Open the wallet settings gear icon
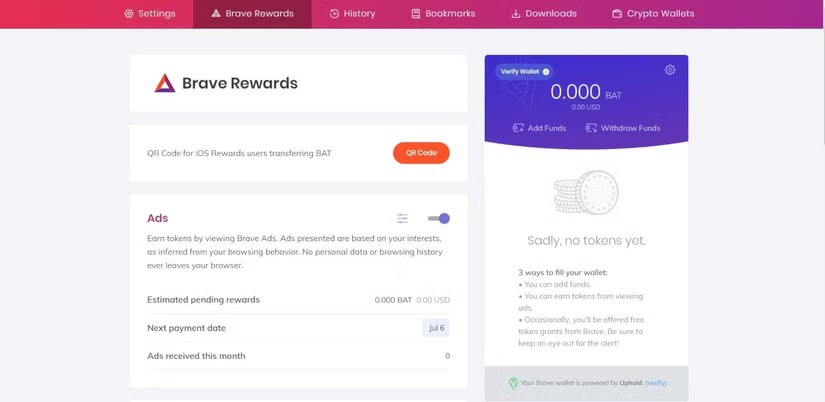 (x=670, y=70)
